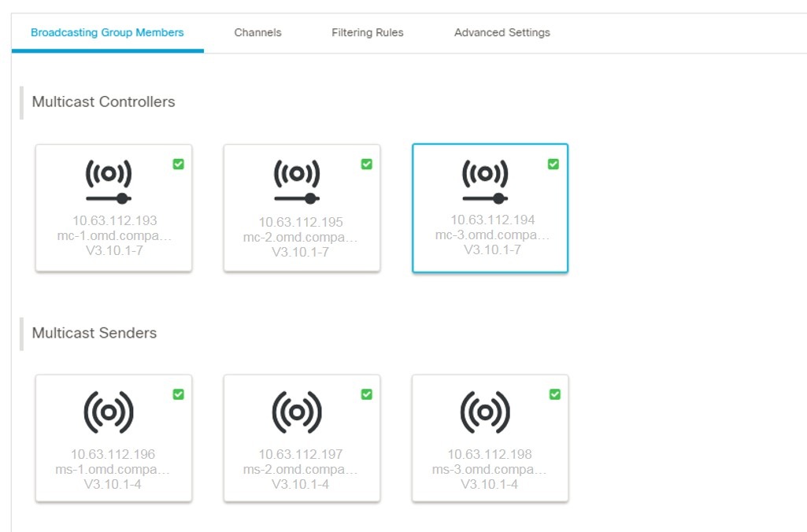Click the hostname mc-3.omd.compa…
The image size is (807, 532).
[493, 235]
